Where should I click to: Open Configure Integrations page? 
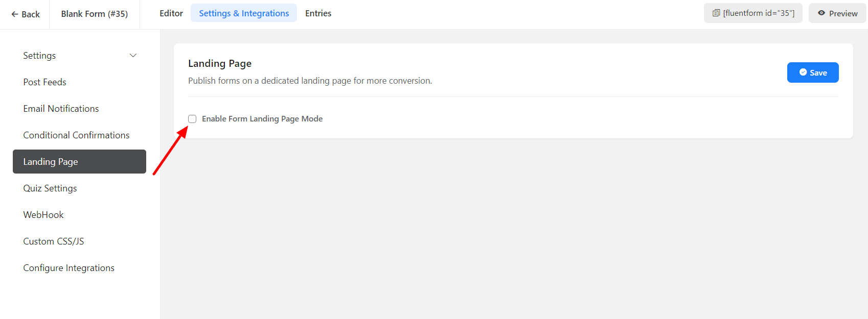click(68, 268)
